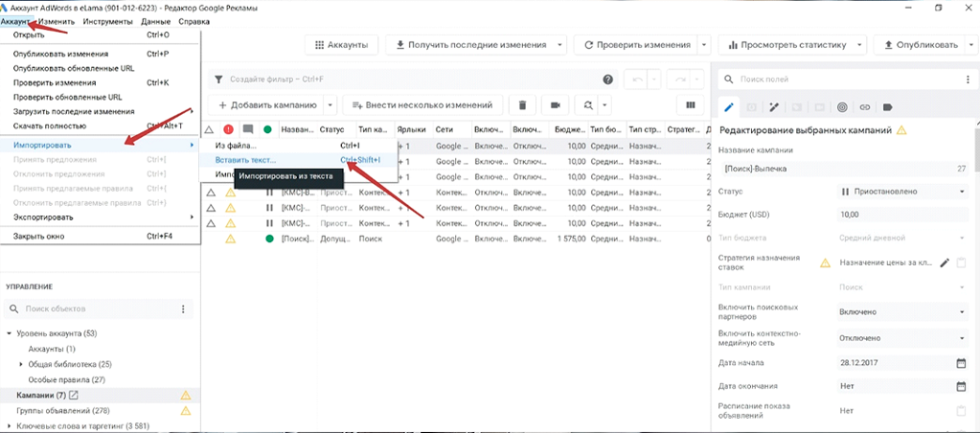Open dropdown arrow beside Добавить кампанию
Viewport: 980px width, 433px height.
tap(330, 105)
